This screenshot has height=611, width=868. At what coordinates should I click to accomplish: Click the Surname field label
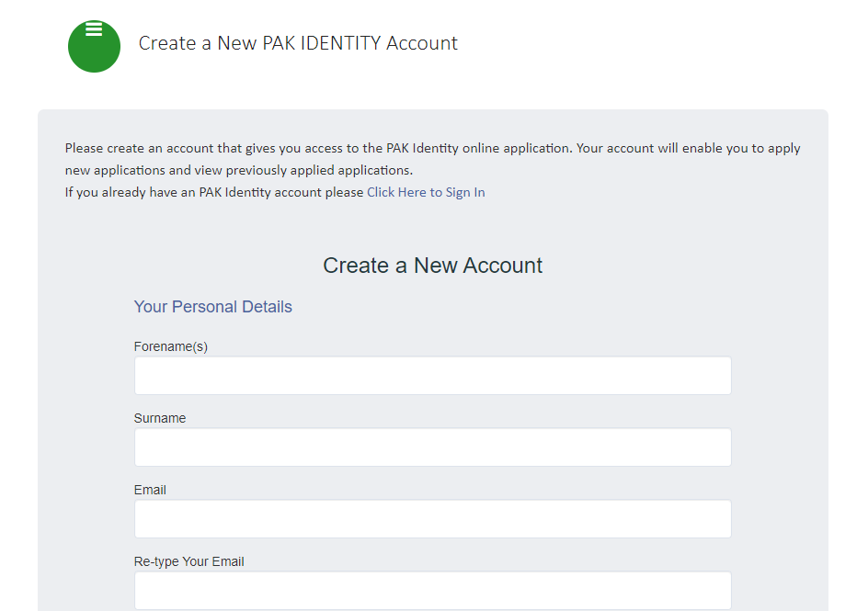[160, 418]
